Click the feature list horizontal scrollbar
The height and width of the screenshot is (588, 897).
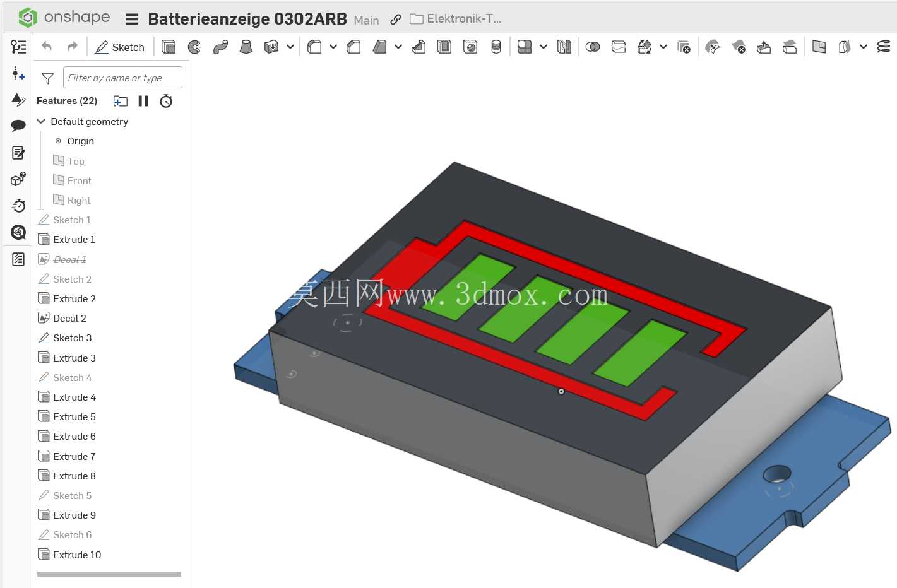(109, 574)
